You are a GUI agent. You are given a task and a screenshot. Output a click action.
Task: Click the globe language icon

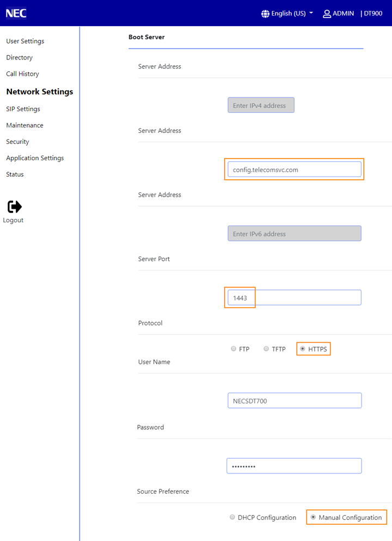[x=265, y=14]
